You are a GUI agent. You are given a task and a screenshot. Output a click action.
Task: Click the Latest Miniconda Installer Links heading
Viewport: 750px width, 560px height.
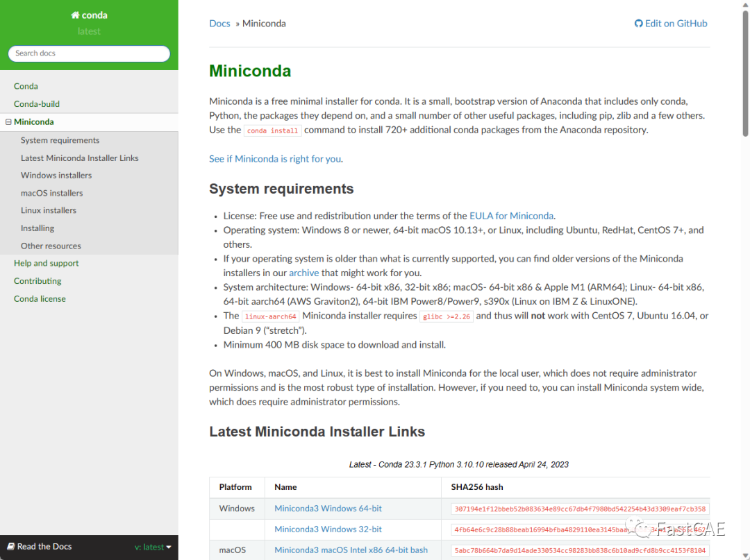(317, 432)
